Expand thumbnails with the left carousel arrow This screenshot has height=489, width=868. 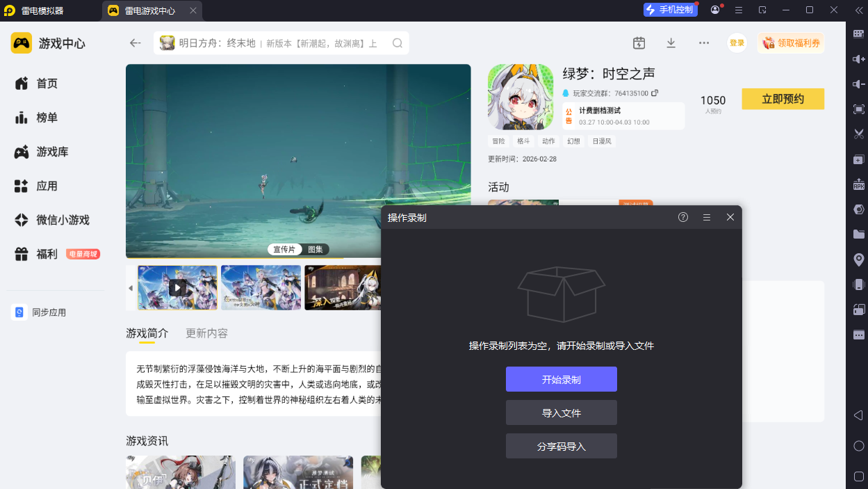click(x=130, y=287)
